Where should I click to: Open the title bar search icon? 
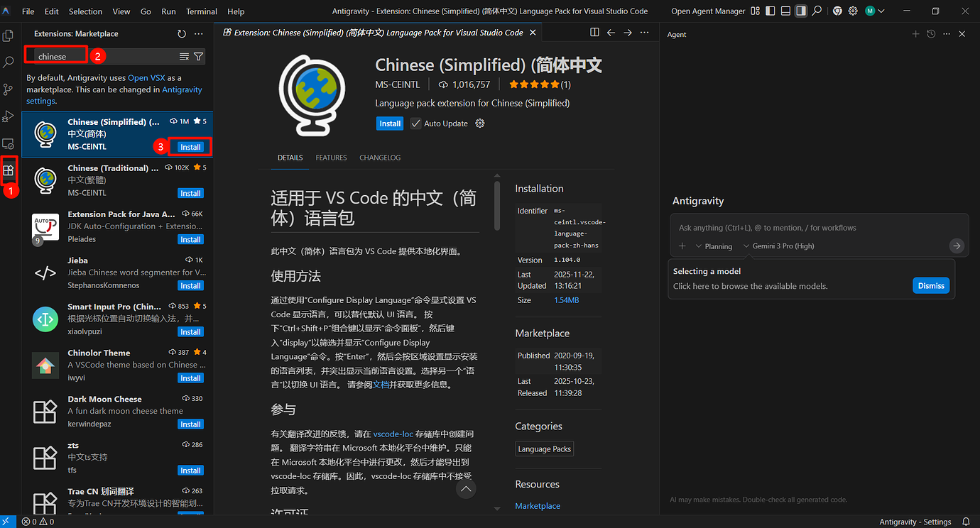pos(817,11)
